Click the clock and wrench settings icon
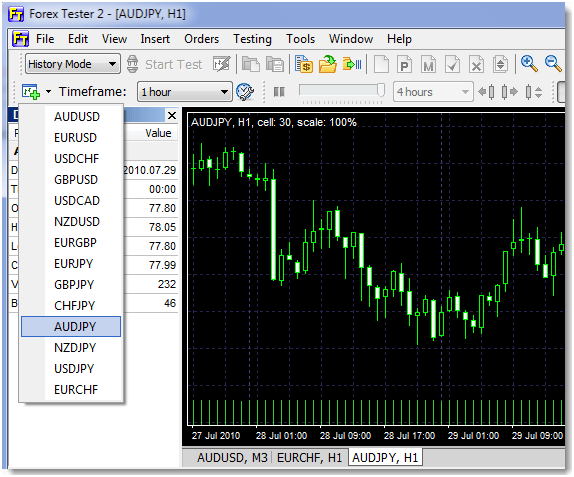 (245, 92)
